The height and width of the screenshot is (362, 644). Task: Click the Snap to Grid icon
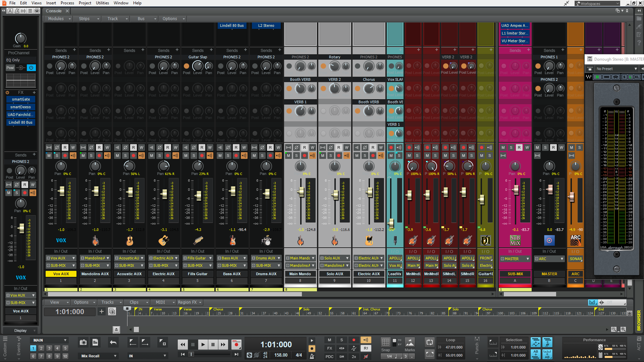coord(386,342)
